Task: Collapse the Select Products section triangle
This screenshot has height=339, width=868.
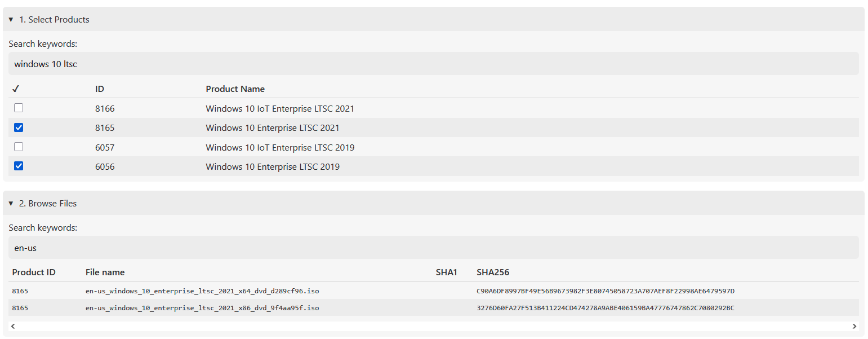Action: tap(11, 20)
